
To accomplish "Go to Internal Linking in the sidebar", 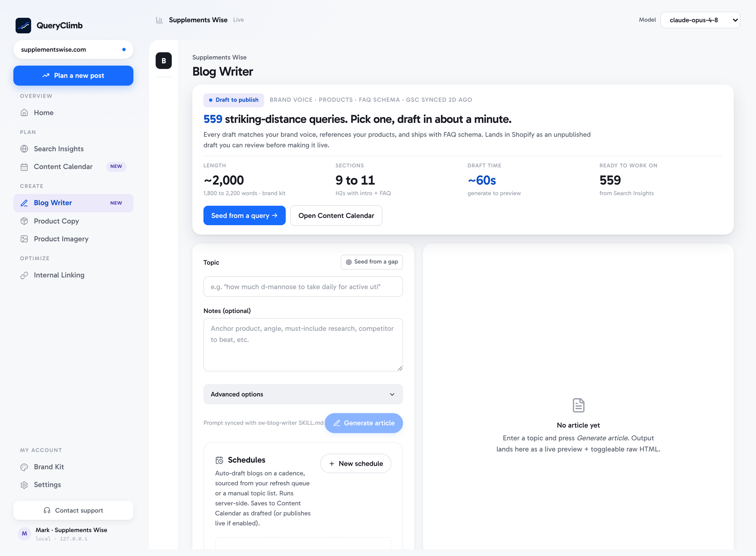I will click(x=73, y=275).
